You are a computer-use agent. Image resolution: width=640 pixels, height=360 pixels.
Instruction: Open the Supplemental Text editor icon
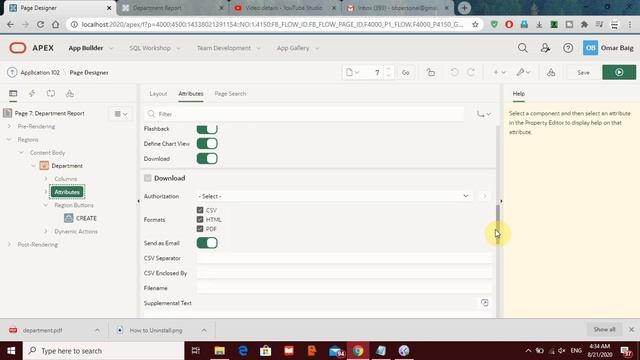click(484, 302)
